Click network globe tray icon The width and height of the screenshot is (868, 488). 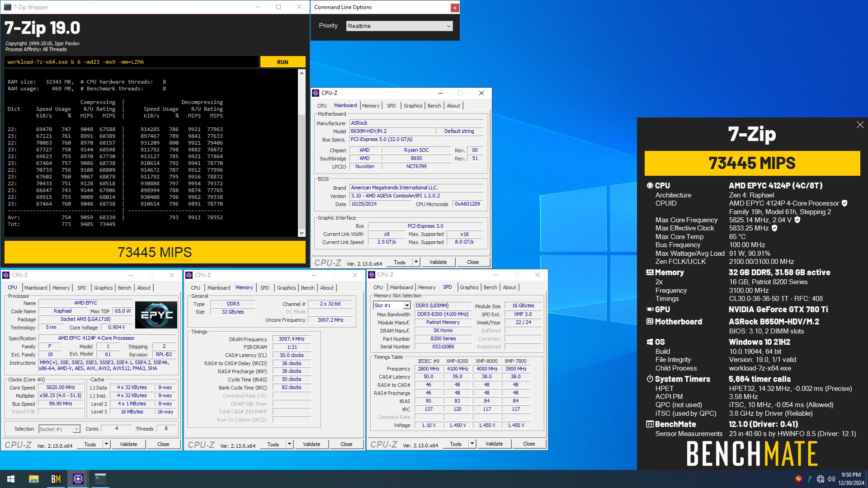point(820,479)
